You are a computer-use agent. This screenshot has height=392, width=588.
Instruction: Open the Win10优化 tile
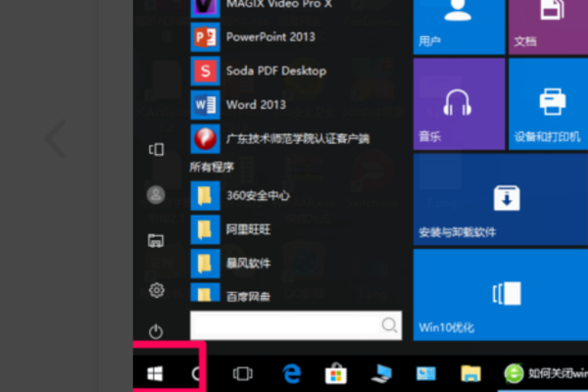tap(501, 295)
